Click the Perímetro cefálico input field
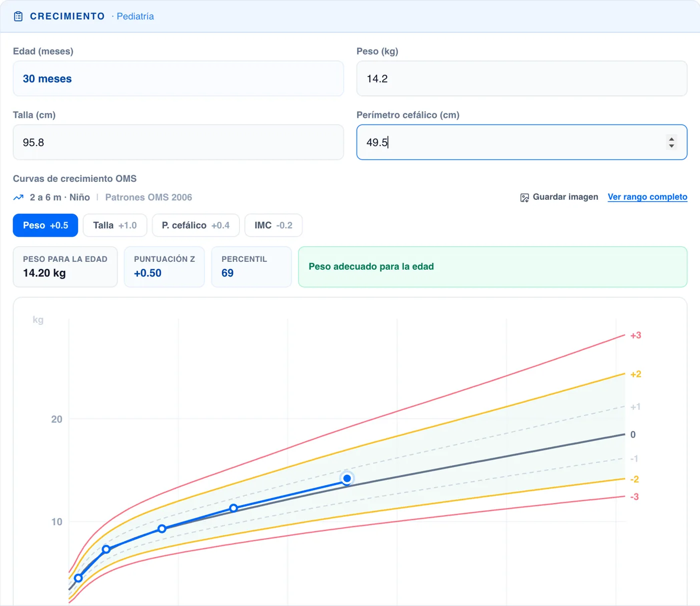Viewport: 700px width, 606px height. [x=521, y=142]
